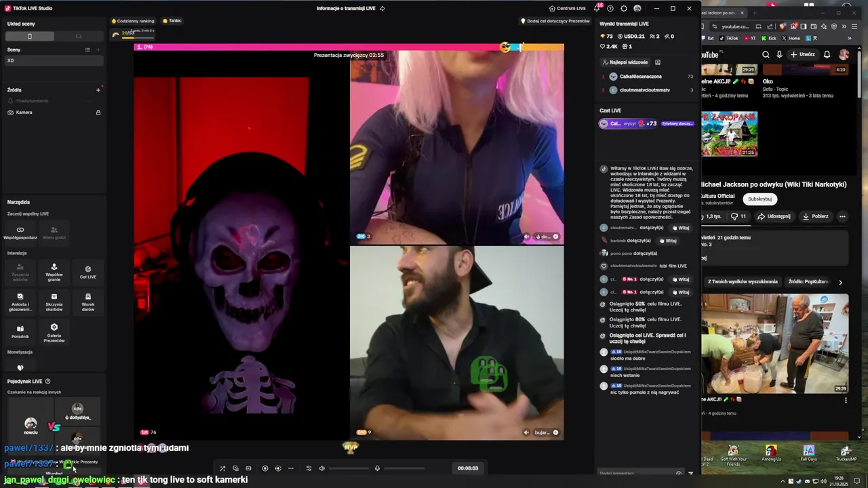Click viewer list icon next to Najlepsi widzowie
This screenshot has height=488, width=868.
pyautogui.click(x=658, y=62)
